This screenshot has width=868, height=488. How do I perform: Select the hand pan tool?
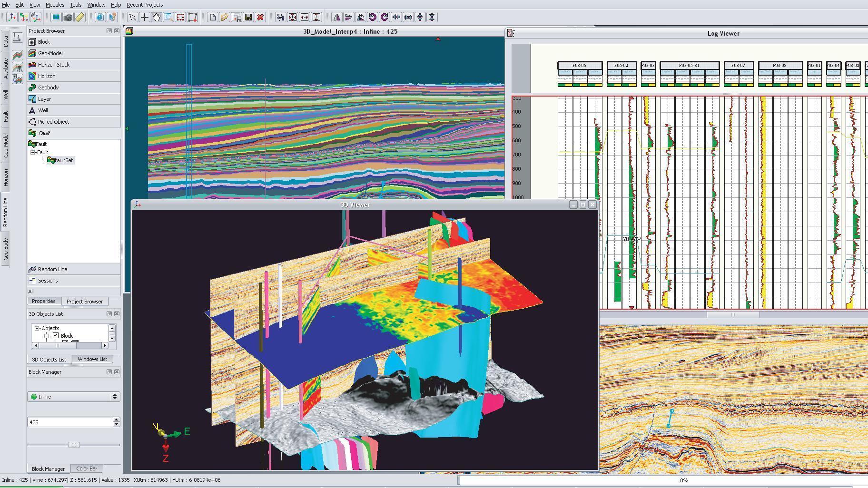156,17
